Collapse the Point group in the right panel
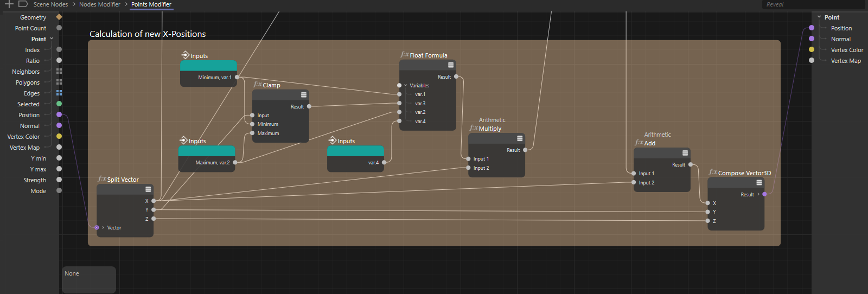This screenshot has height=294, width=868. 819,17
